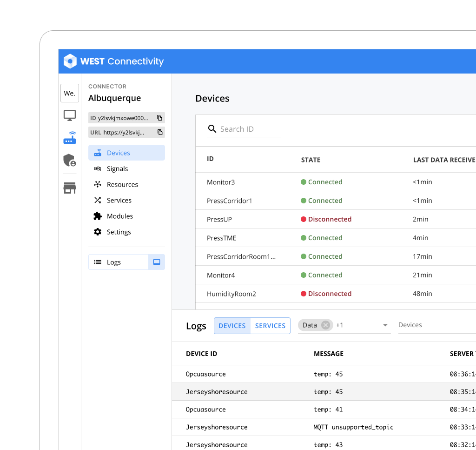This screenshot has width=476, height=450.
Task: Remove the Data filter chip
Action: pos(325,325)
